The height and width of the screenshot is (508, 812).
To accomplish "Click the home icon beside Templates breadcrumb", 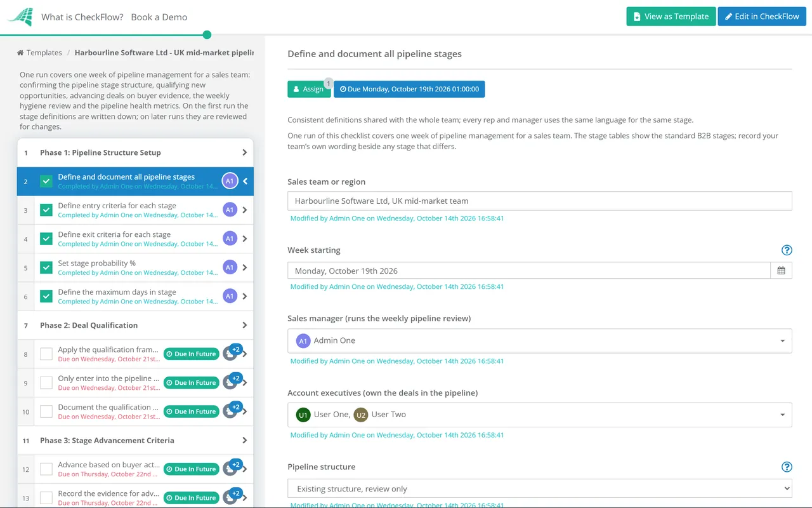I will (20, 53).
